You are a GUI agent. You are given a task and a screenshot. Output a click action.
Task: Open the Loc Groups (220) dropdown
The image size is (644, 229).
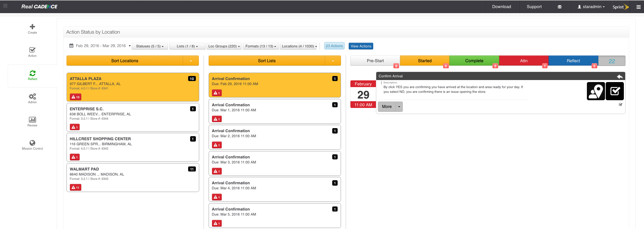click(x=224, y=46)
